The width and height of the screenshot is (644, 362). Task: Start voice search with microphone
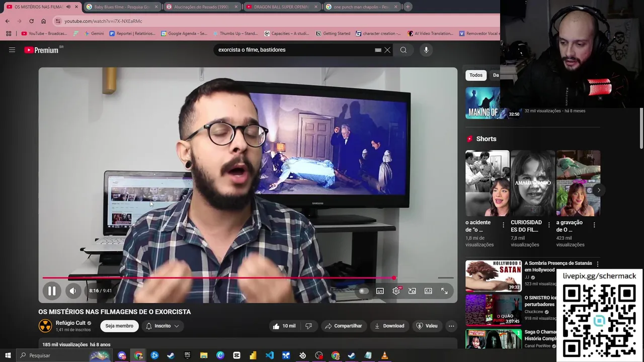426,50
